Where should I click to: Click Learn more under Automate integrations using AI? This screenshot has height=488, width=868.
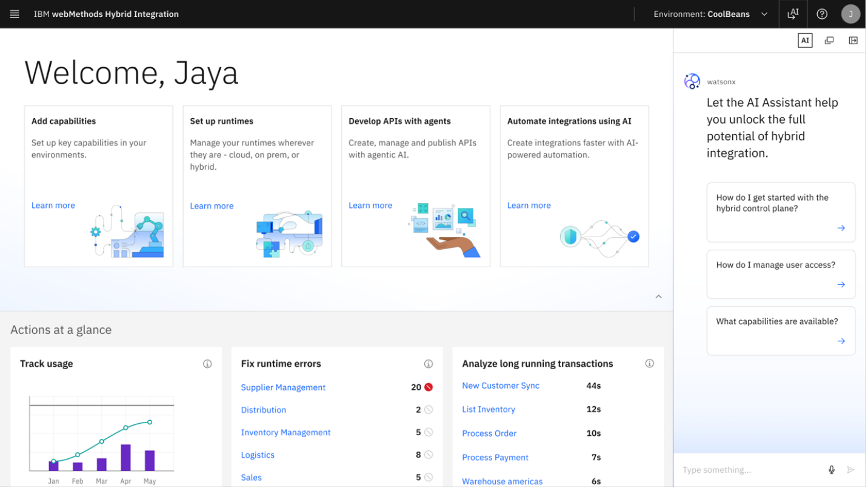pos(529,206)
